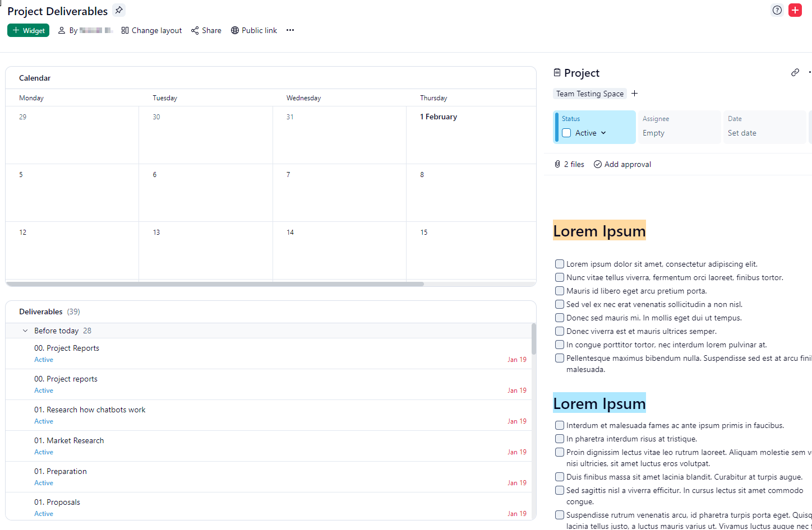Check 'Donec viverra est et mauris' checkbox
Viewport: 812px width, 530px height.
point(560,331)
